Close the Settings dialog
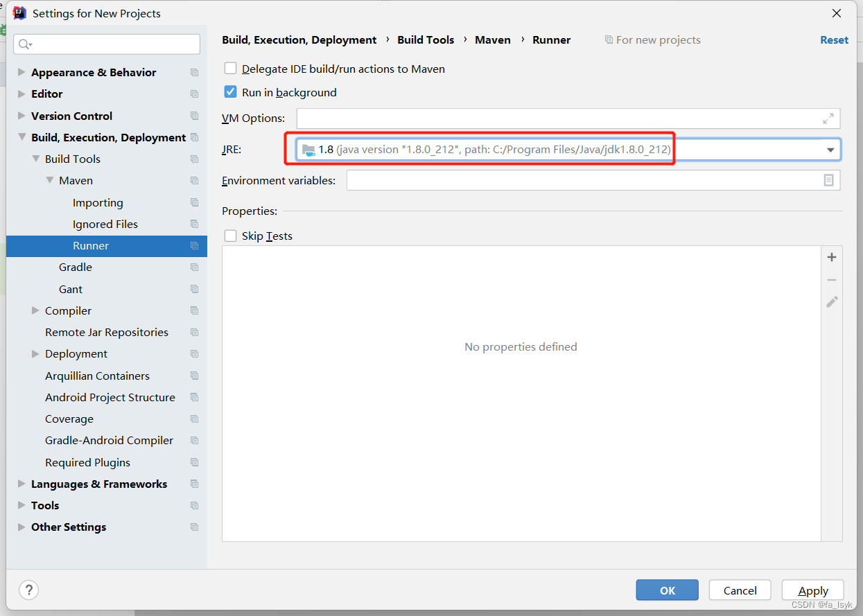863x616 pixels. pyautogui.click(x=837, y=13)
